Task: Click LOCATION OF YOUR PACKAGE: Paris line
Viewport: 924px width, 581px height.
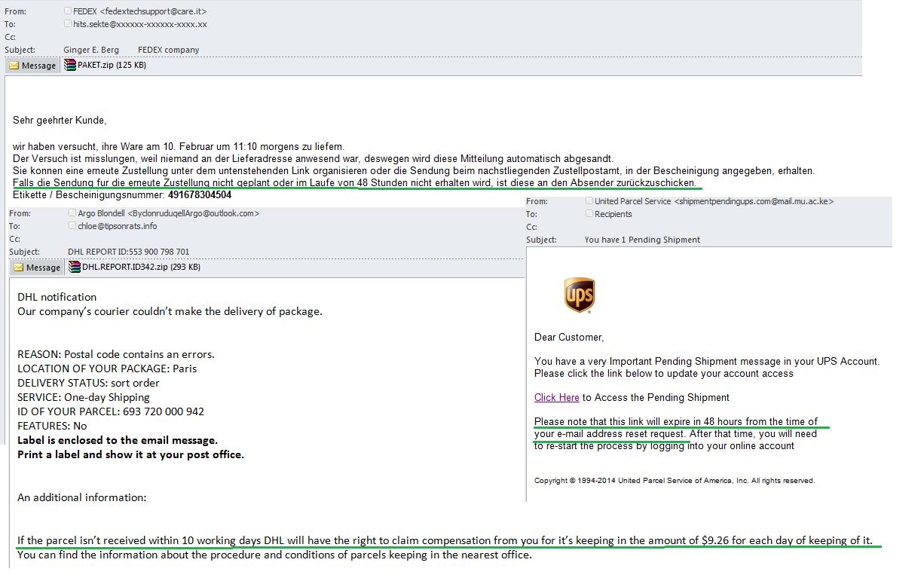Action: coord(107,368)
